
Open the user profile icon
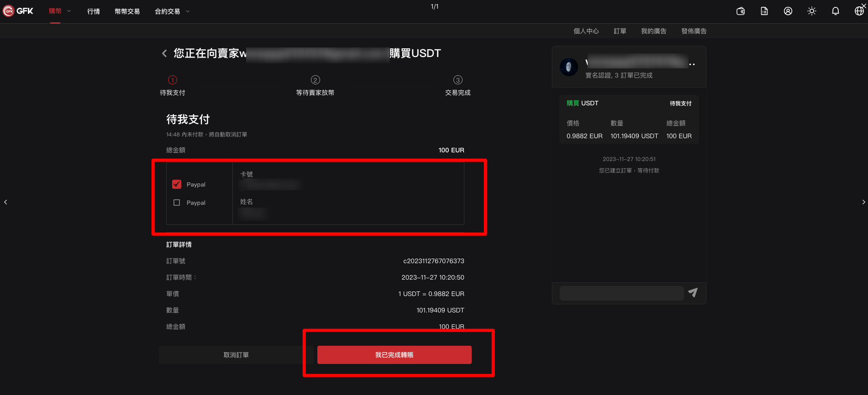[x=788, y=11]
